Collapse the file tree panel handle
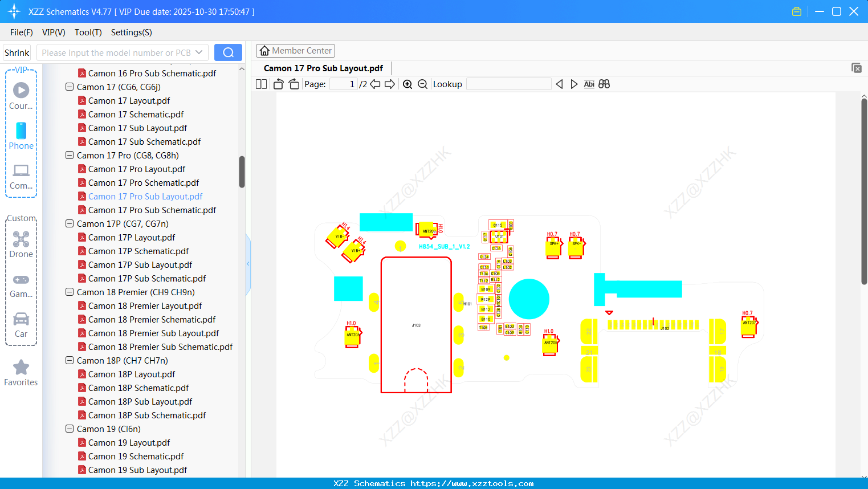Screen dimensions: 868x489 (x=248, y=264)
